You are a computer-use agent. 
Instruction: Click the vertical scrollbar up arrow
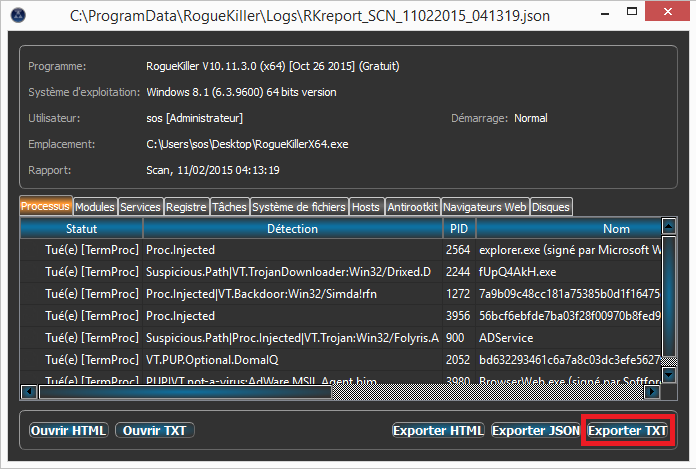click(x=668, y=227)
